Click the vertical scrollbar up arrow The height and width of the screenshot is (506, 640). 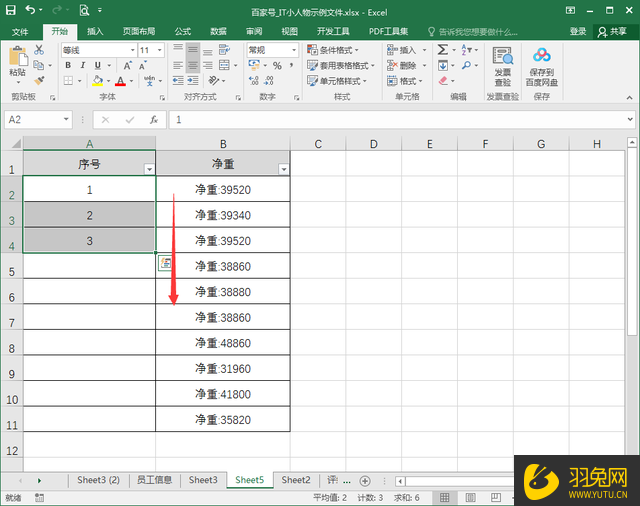point(632,142)
